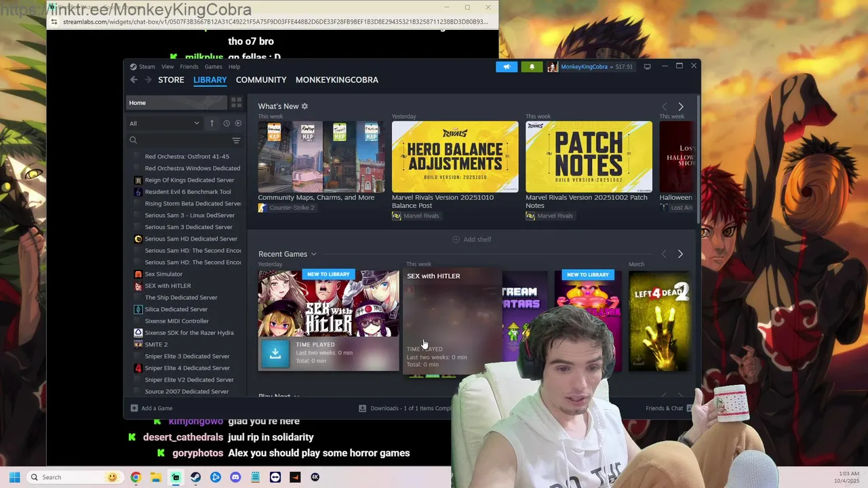
Task: Click download button on Sex with Hitler card
Action: pos(275,353)
